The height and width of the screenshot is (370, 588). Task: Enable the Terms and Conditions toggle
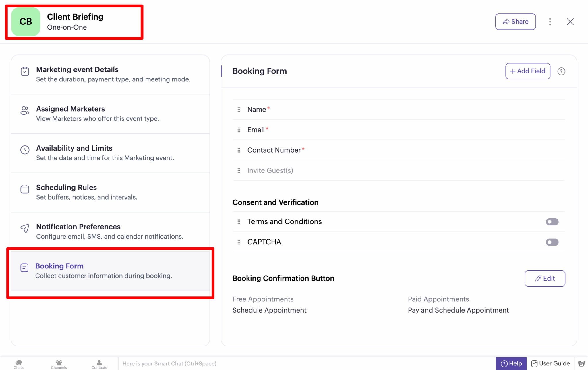point(552,221)
